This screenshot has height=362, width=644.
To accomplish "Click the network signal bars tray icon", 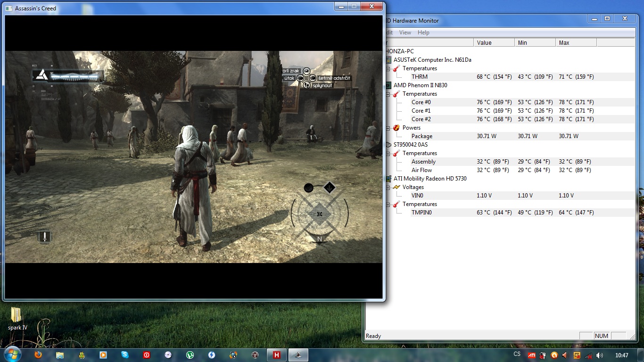I will (x=588, y=355).
